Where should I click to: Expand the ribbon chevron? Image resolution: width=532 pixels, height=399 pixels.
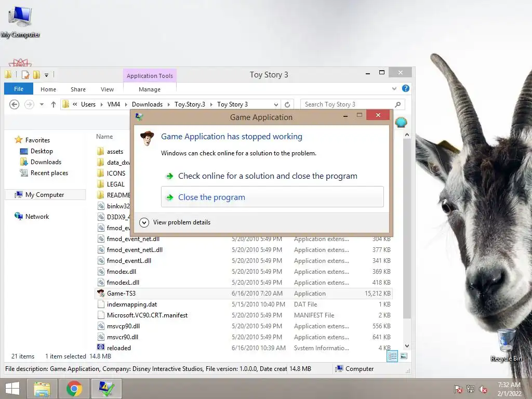click(394, 89)
